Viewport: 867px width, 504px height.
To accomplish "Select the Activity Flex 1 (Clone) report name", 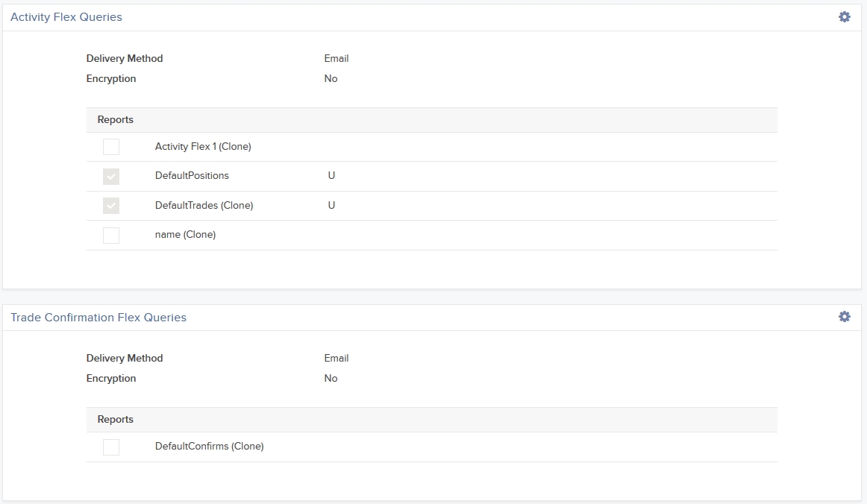I will click(203, 147).
